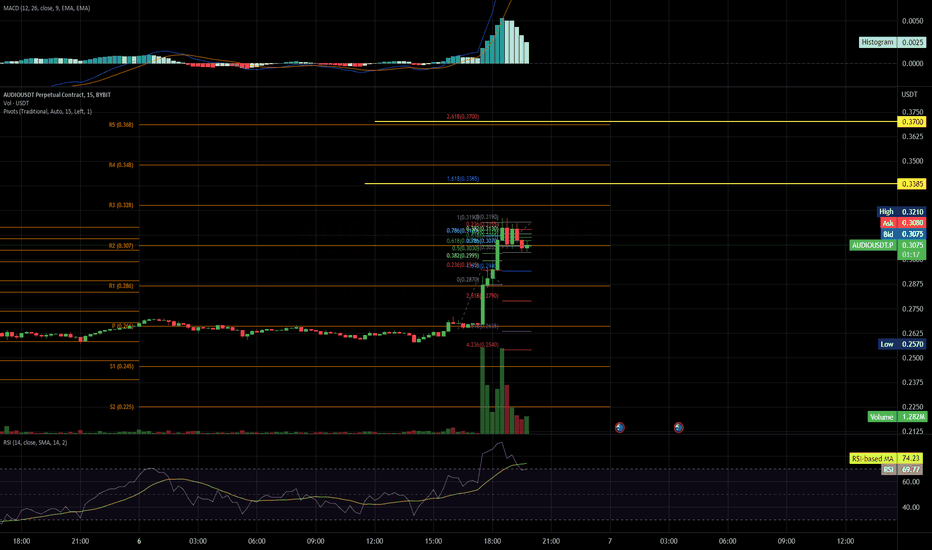Select the S2 (0.225) pivot label

click(x=121, y=407)
